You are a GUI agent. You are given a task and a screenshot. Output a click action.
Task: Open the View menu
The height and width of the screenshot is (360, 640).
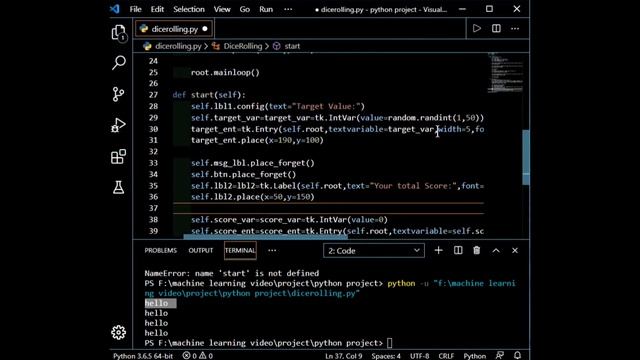point(222,9)
